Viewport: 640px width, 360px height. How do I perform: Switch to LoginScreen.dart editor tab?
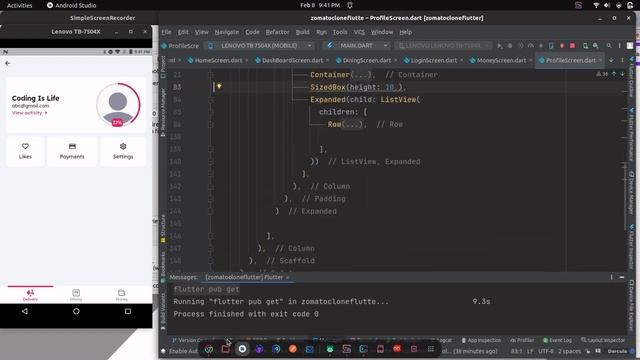[x=433, y=60]
